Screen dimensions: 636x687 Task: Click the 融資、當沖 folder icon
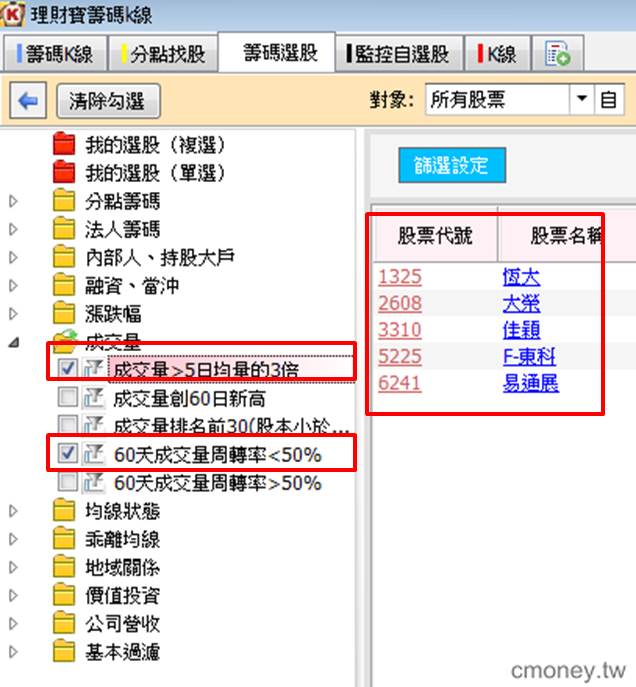tap(64, 285)
